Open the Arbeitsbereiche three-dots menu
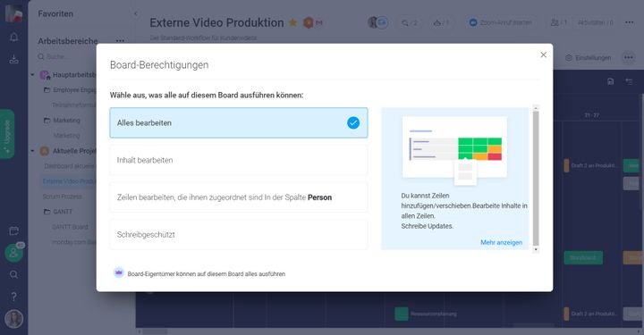This screenshot has width=644, height=335. (x=120, y=41)
